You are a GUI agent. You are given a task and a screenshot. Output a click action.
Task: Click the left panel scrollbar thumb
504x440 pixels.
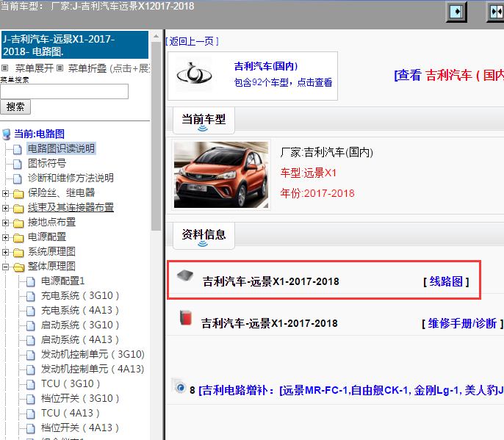(156, 136)
